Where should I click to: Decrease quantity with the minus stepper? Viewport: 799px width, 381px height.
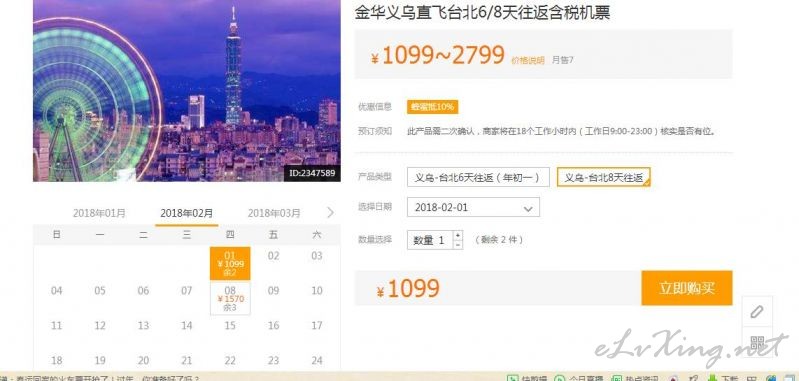pos(458,244)
